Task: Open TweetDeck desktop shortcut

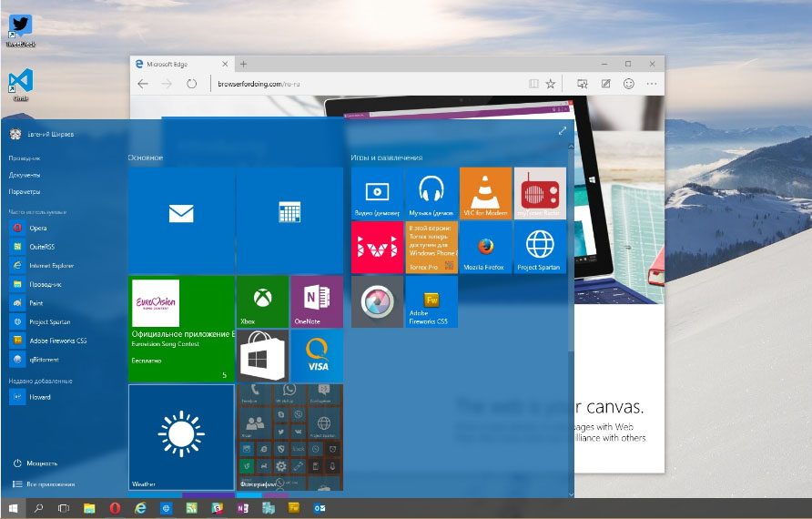Action: (x=21, y=31)
